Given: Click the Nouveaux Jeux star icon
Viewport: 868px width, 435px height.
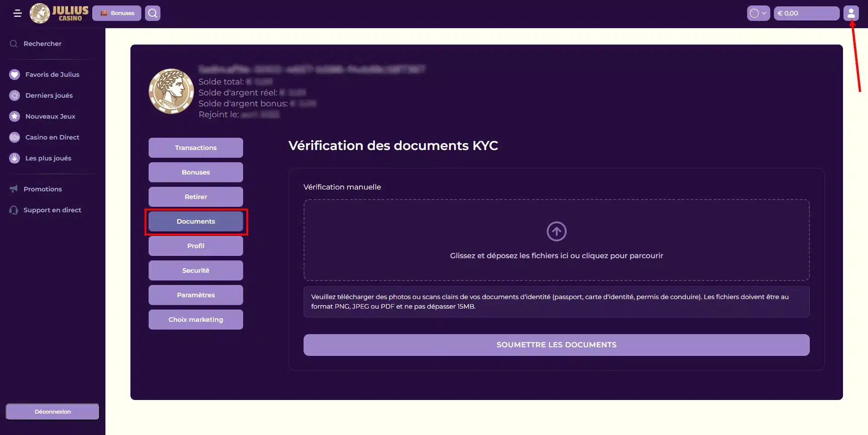Looking at the screenshot, I should [14, 116].
